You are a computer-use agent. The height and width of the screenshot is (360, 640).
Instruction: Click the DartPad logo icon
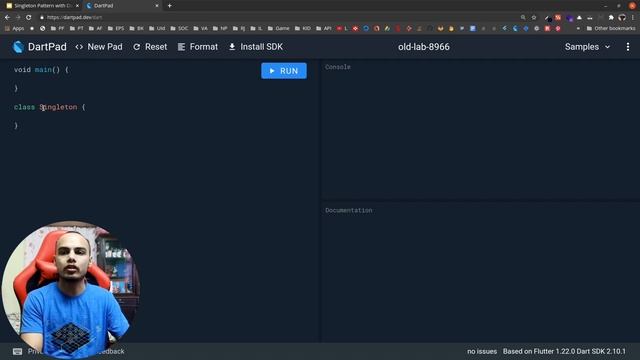click(x=18, y=47)
